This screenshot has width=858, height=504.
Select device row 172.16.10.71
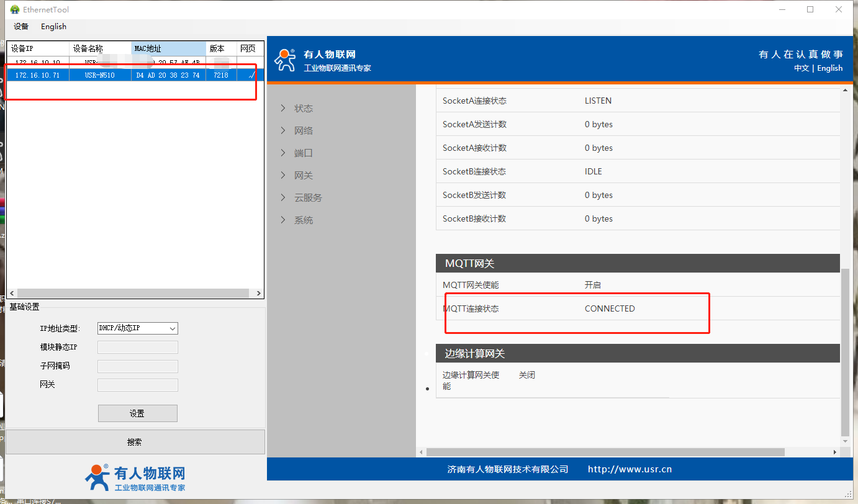click(37, 75)
